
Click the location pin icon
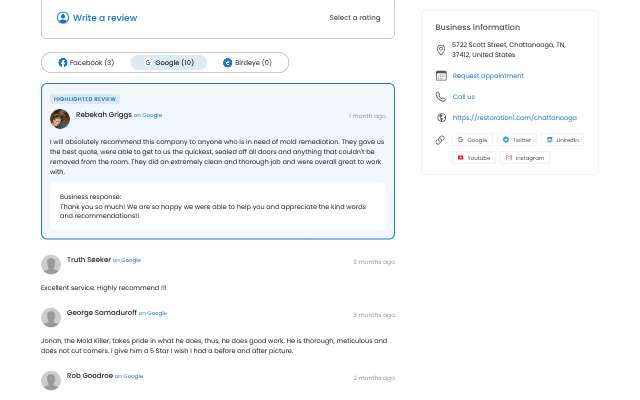[441, 50]
